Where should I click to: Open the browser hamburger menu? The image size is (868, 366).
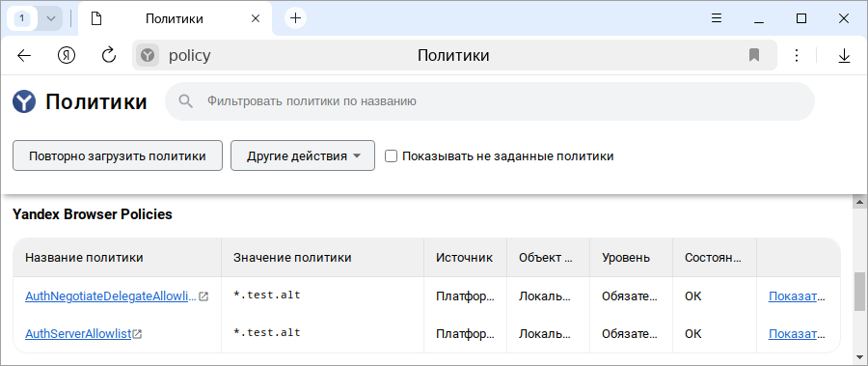point(717,18)
